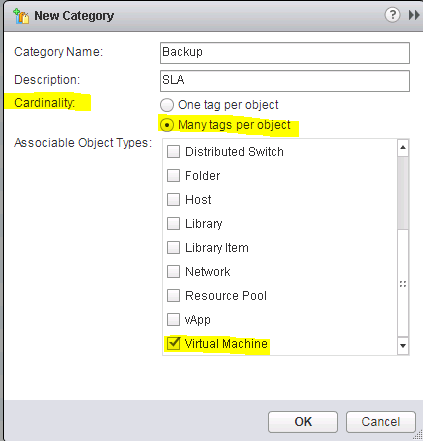Enable the vApp checkbox

(x=173, y=319)
